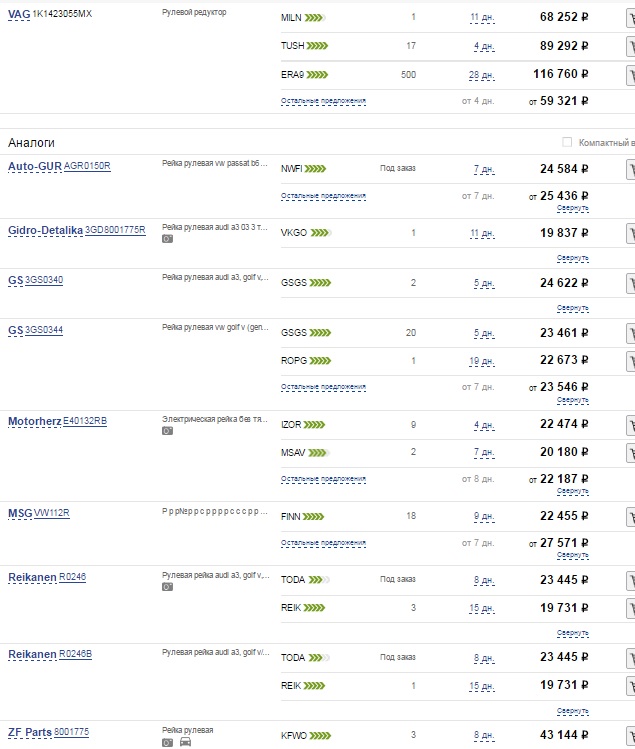Toggle the 'Компактный' view checkbox
The image size is (635, 749).
point(567,142)
